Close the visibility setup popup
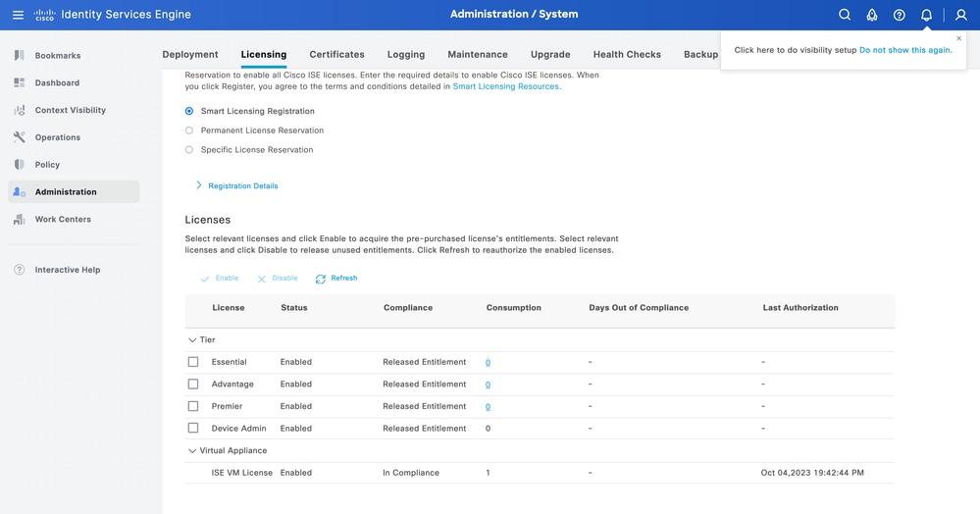 pos(958,38)
